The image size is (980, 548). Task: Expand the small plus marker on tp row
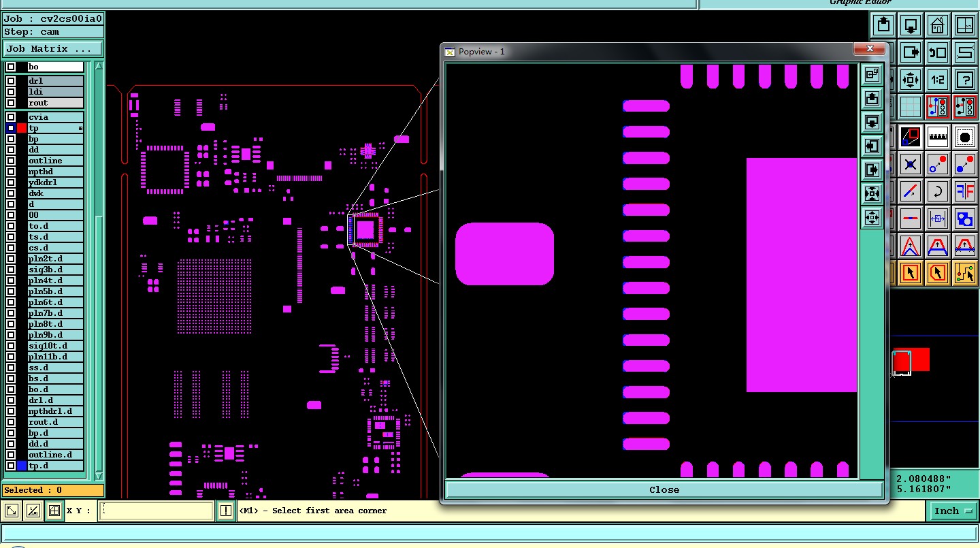click(x=80, y=128)
